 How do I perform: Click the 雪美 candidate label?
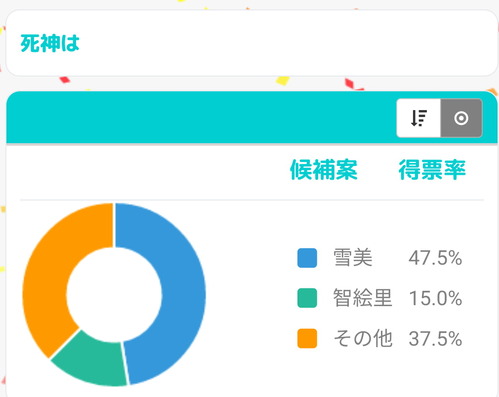353,258
